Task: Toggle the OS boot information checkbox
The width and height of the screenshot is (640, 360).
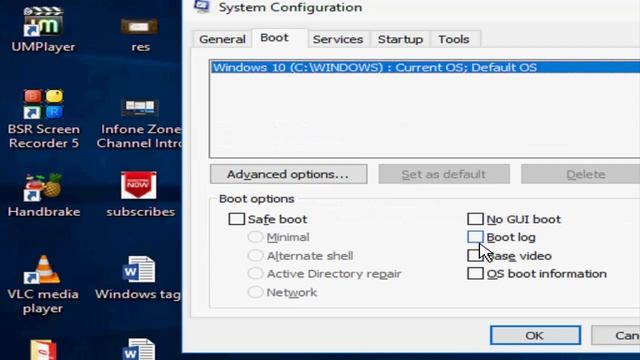Action: tap(475, 273)
